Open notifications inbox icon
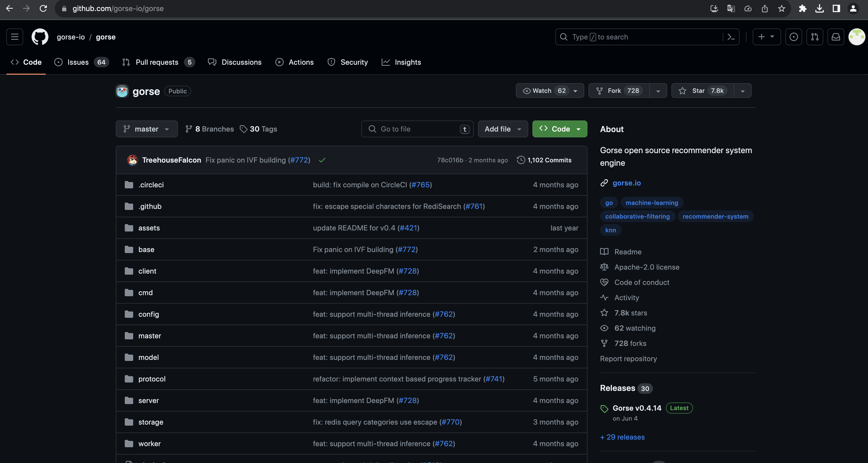Image resolution: width=868 pixels, height=463 pixels. (x=836, y=37)
